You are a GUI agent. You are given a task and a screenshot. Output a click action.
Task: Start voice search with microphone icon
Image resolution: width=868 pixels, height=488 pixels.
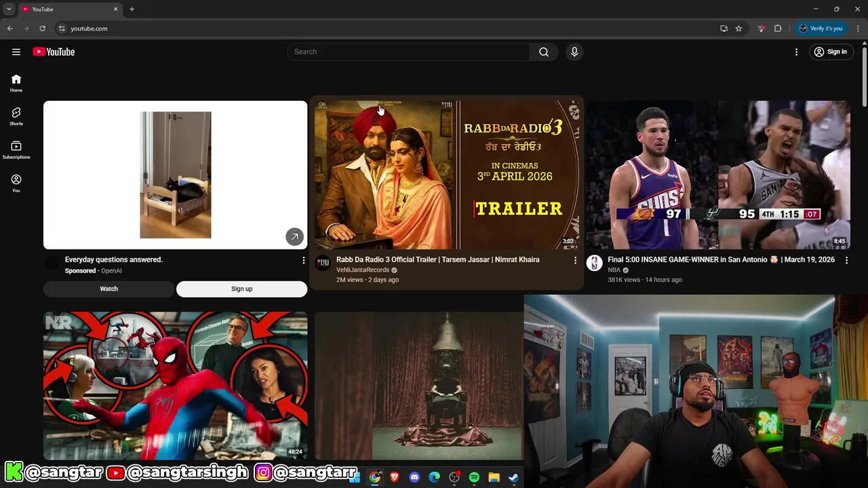point(574,52)
